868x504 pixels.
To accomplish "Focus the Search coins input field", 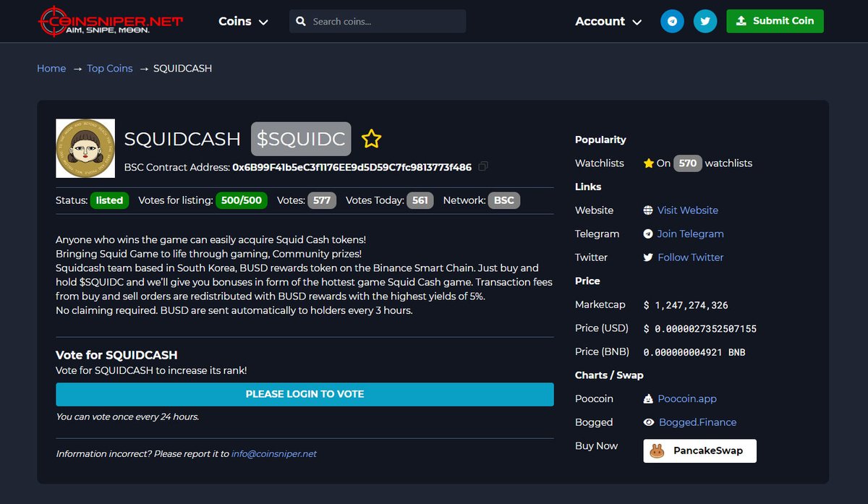I will coord(378,22).
